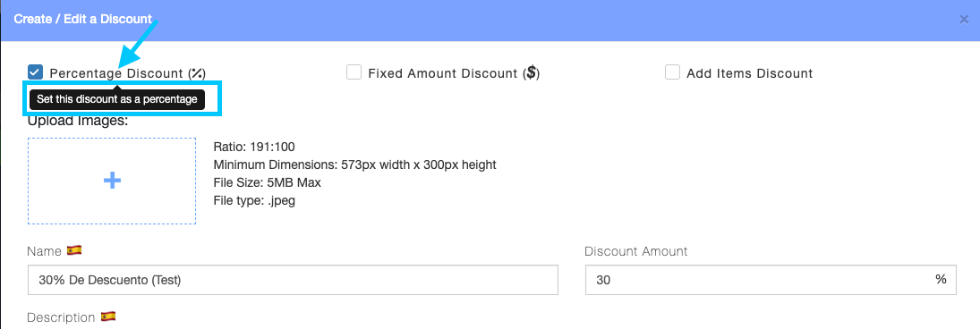Close the Create / Edit a Discount dialog
The image size is (980, 329).
click(x=964, y=20)
